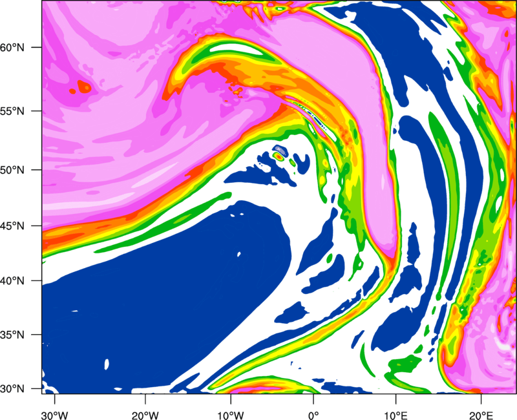Click the 55°N latitude label

[12, 111]
